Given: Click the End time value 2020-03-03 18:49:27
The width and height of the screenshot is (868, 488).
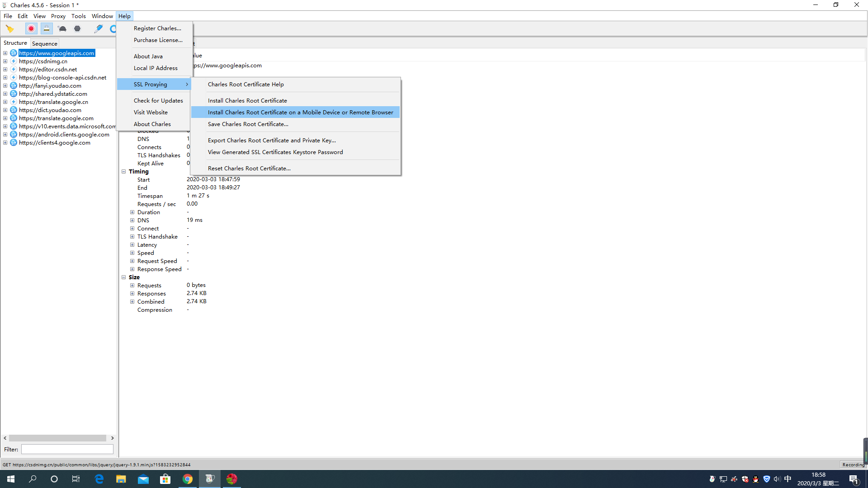Looking at the screenshot, I should 213,188.
